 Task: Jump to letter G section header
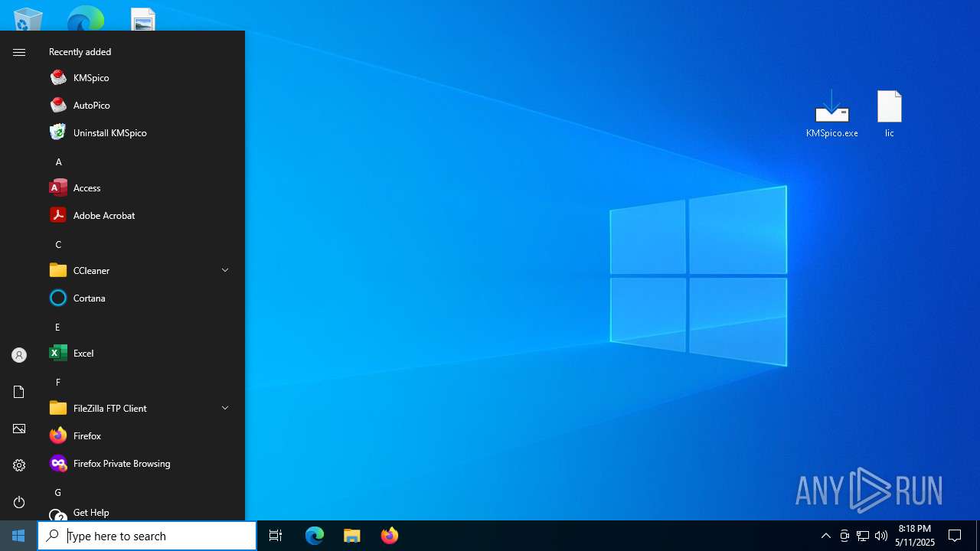coord(57,493)
